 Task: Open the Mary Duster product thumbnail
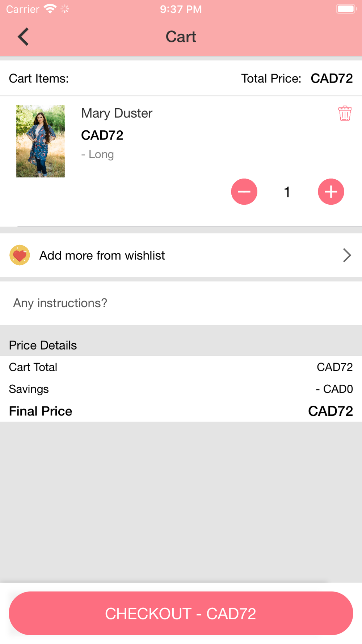41,141
